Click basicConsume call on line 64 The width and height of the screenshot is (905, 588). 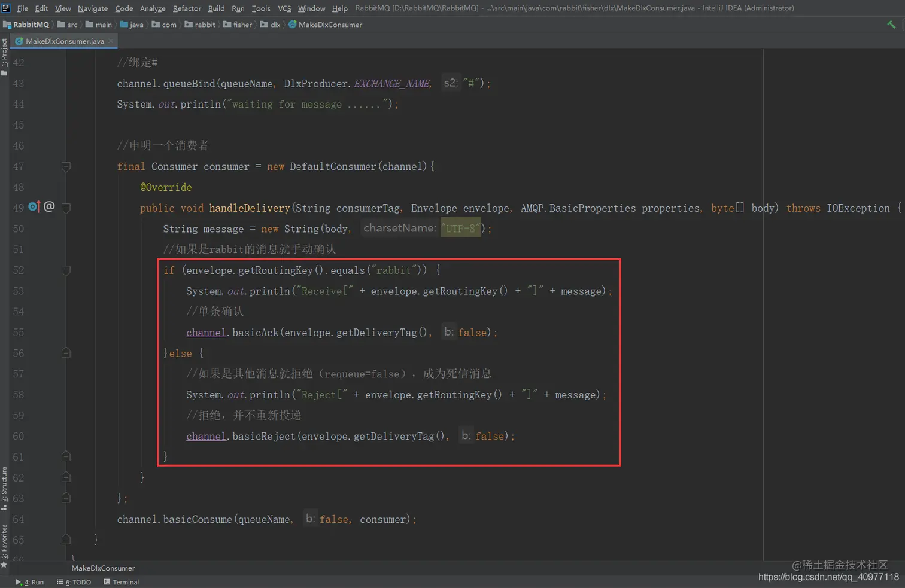pyautogui.click(x=198, y=520)
